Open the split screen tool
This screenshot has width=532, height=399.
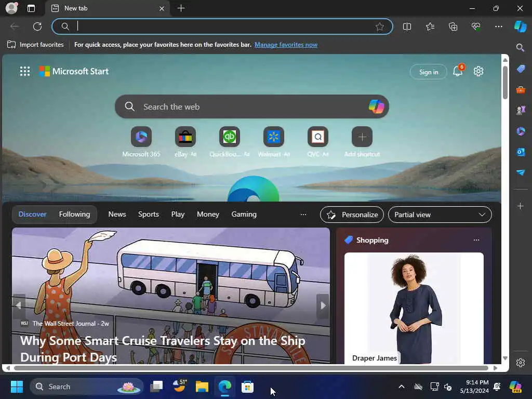coord(407,26)
